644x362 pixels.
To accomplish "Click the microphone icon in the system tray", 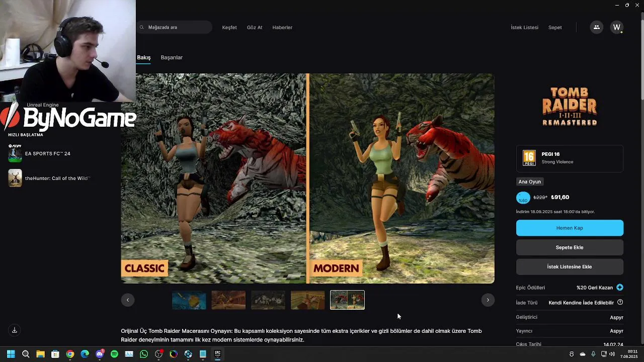I will [593, 354].
